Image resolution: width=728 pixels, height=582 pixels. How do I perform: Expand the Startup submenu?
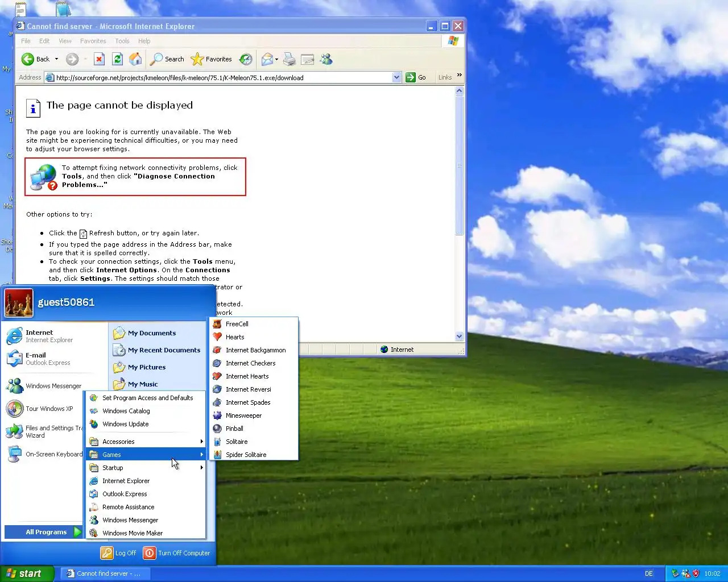pos(146,468)
